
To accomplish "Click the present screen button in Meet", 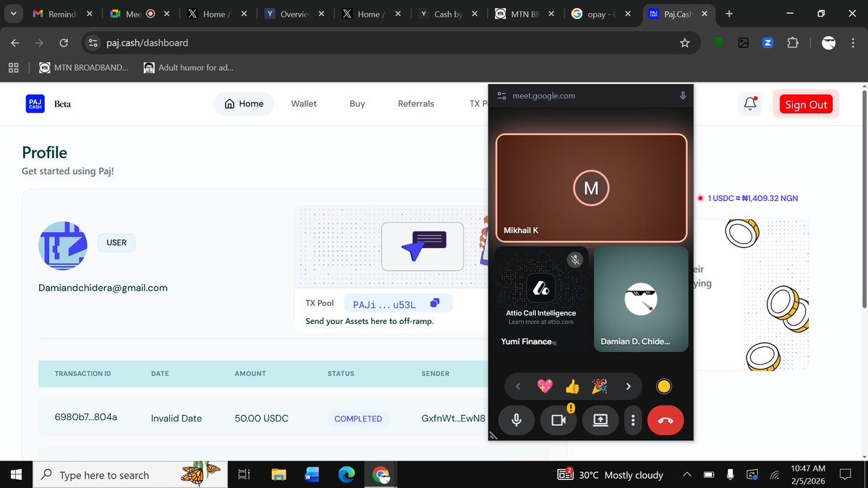I will click(x=600, y=420).
